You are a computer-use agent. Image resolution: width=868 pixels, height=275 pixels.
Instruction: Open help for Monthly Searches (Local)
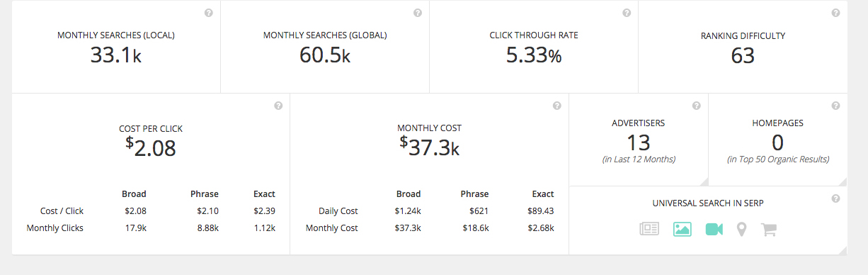click(x=209, y=13)
